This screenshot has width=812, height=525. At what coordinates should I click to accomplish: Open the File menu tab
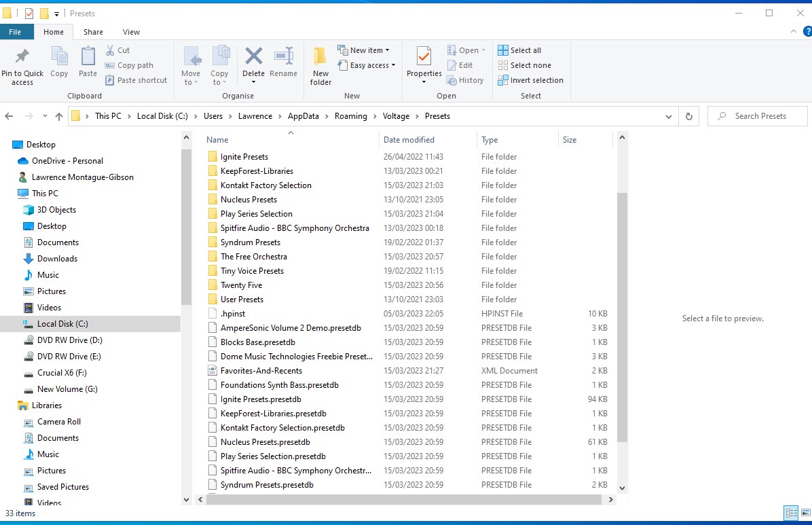[x=15, y=32]
